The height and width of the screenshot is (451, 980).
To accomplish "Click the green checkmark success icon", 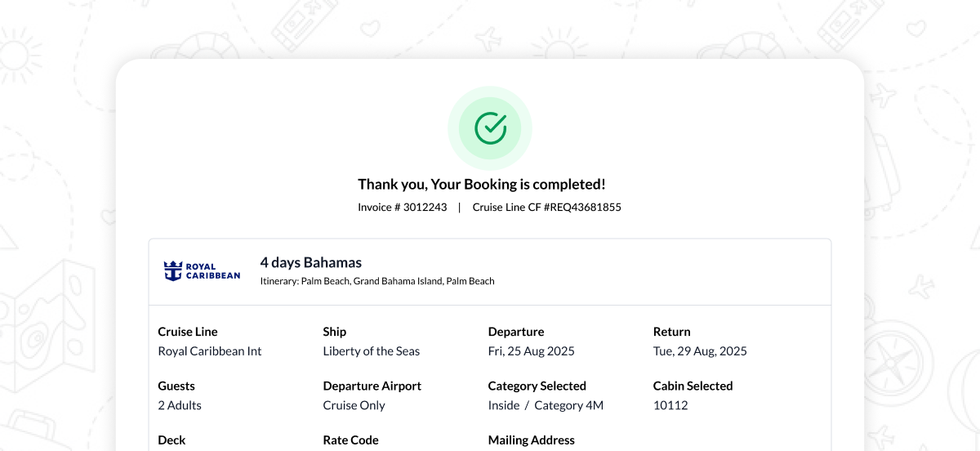I will coord(490,128).
